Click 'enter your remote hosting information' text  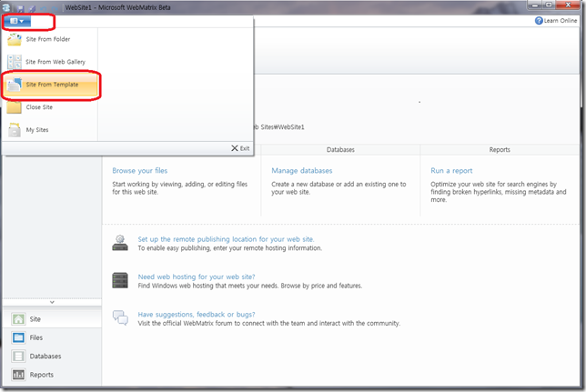(x=268, y=248)
